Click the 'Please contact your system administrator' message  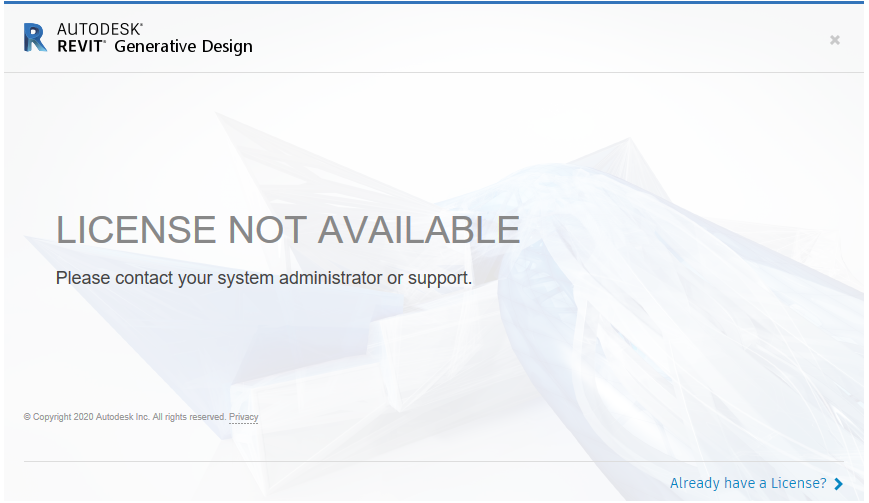point(264,278)
